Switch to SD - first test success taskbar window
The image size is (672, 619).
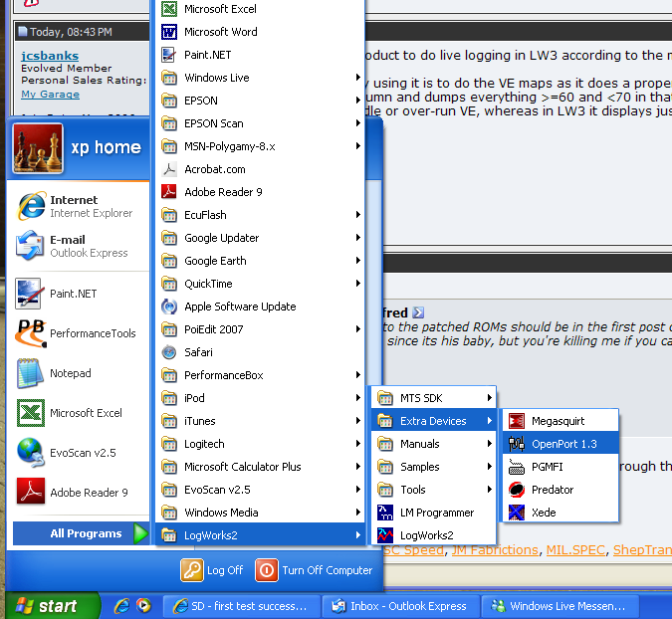pyautogui.click(x=242, y=606)
